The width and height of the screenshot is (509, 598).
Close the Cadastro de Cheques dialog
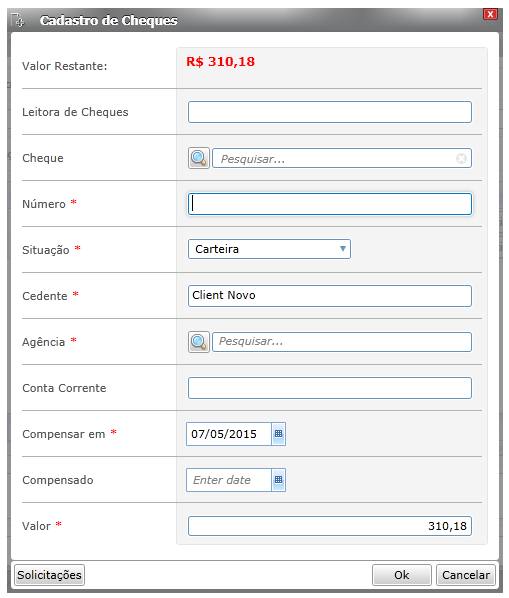pos(490,14)
